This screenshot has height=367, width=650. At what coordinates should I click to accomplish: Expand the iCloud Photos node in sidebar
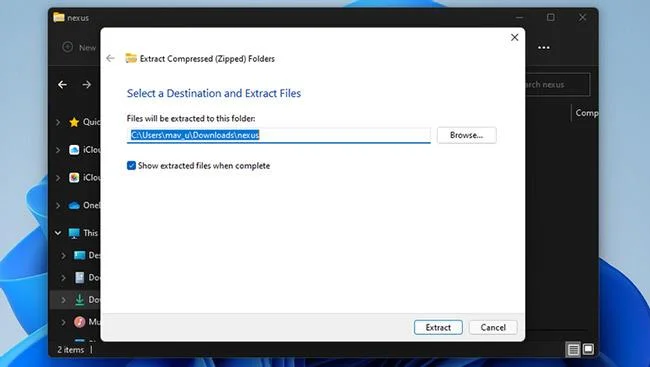(58, 177)
